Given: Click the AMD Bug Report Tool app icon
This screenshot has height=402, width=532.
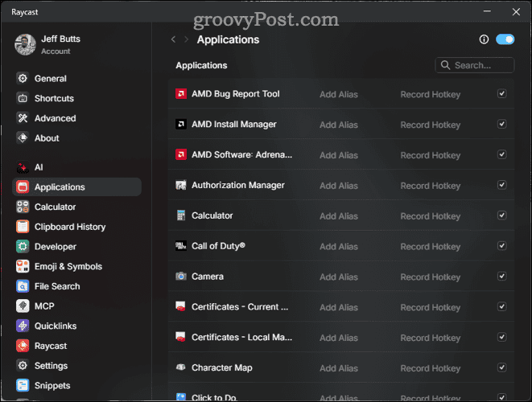Looking at the screenshot, I should (x=181, y=93).
